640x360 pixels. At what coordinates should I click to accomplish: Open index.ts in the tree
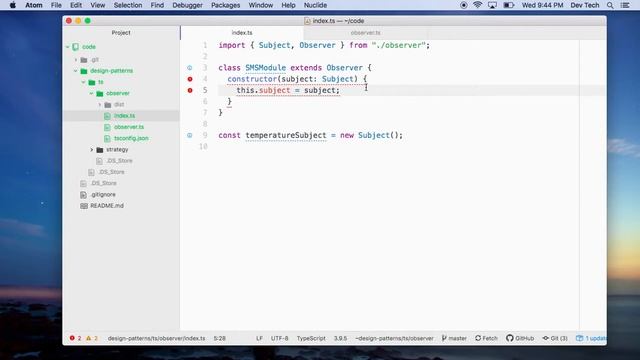pyautogui.click(x=124, y=116)
